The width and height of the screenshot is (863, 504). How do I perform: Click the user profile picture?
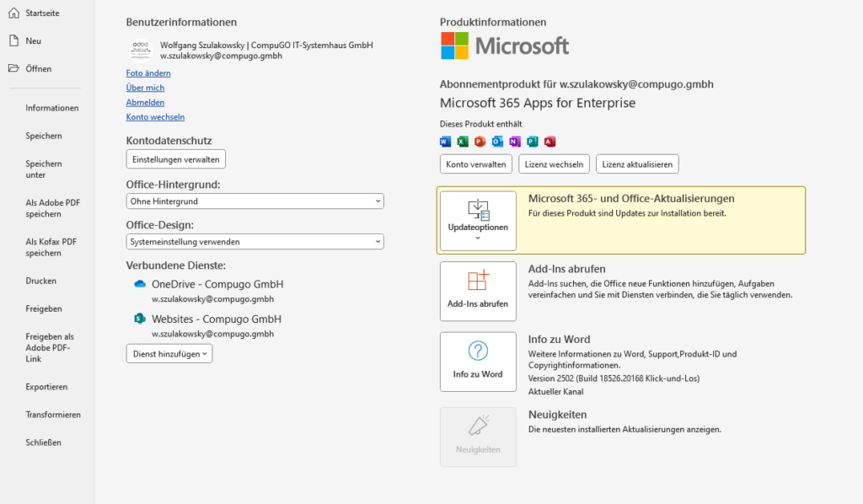tap(141, 50)
